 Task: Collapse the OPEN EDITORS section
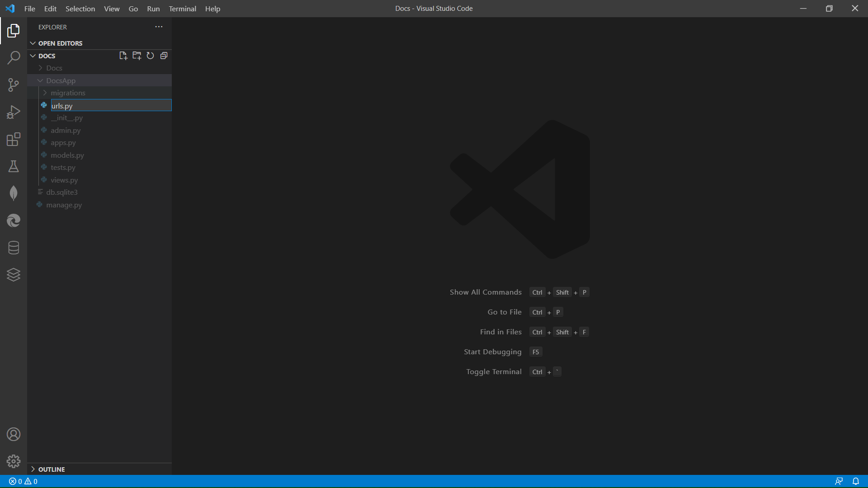coord(60,43)
